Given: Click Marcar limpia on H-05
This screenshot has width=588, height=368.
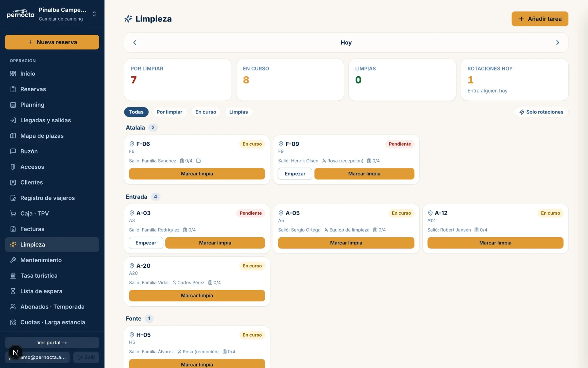Looking at the screenshot, I should [x=197, y=364].
